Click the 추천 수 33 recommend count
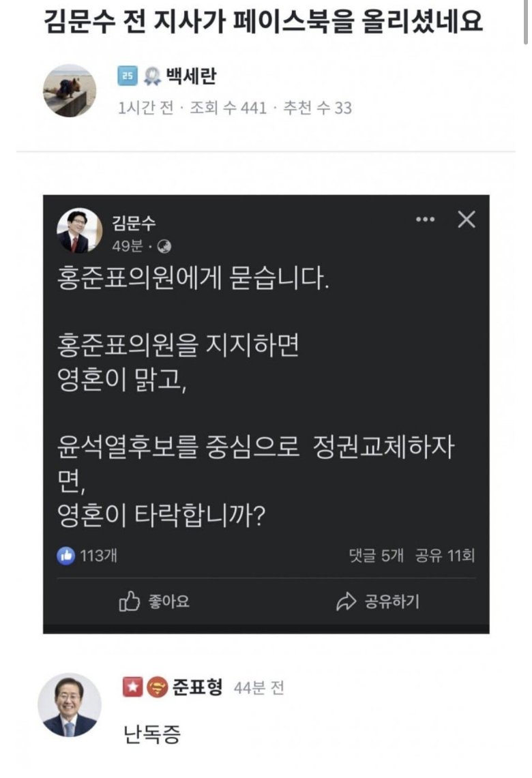Viewport: 532px width, 778px height. 317,108
